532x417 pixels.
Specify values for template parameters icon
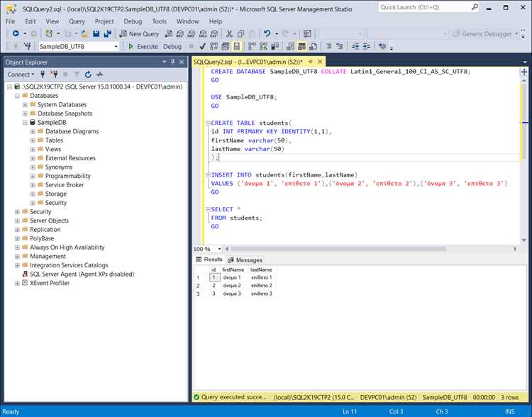tap(382, 46)
